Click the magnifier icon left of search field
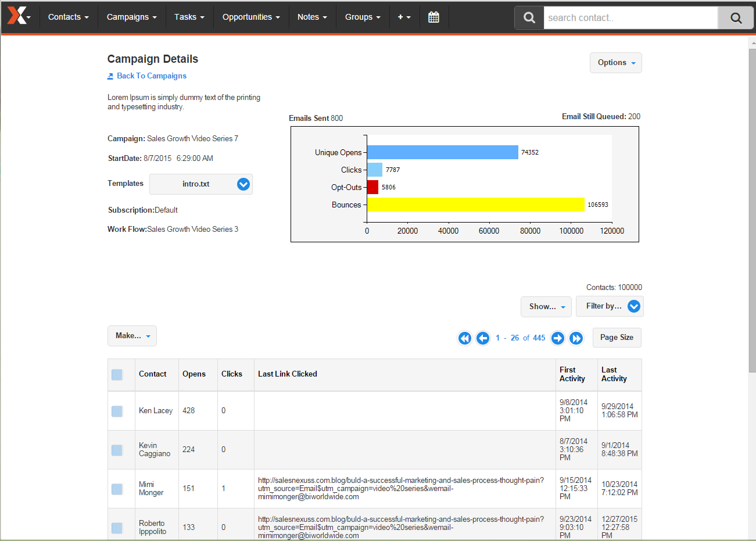This screenshot has height=541, width=756. (529, 18)
